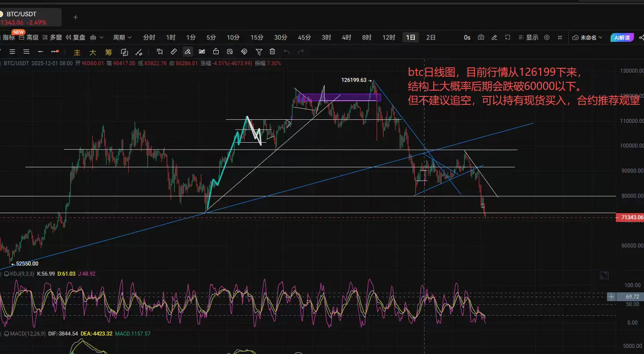Click the refresh-with-number drawing icon
The height and width of the screenshot is (354, 644).
124,52
